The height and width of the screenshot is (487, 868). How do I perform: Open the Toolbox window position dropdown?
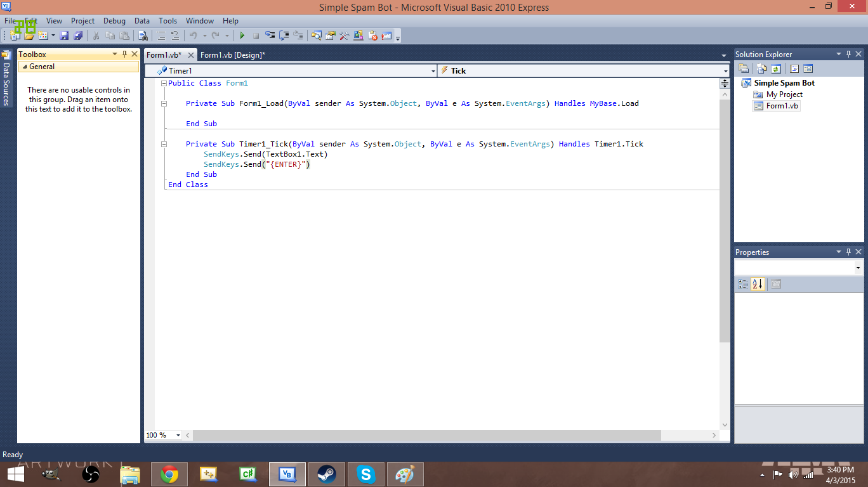tap(115, 55)
